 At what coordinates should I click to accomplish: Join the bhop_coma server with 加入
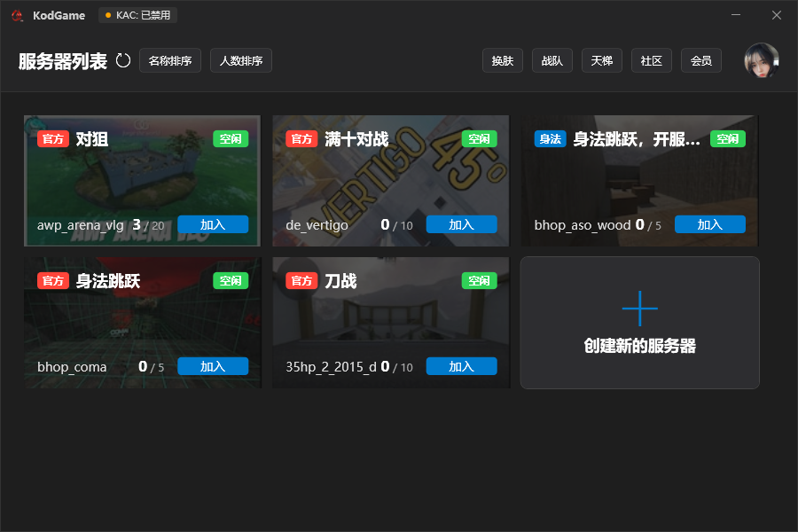pyautogui.click(x=213, y=366)
